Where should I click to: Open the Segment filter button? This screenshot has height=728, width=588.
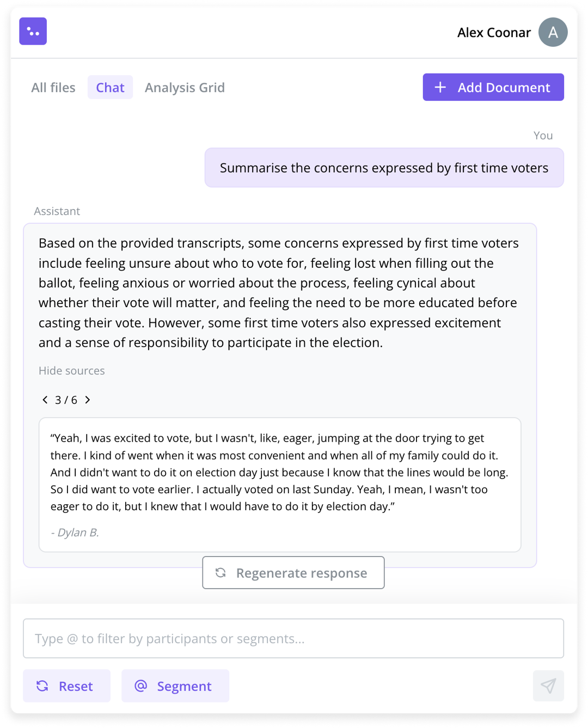pos(175,686)
